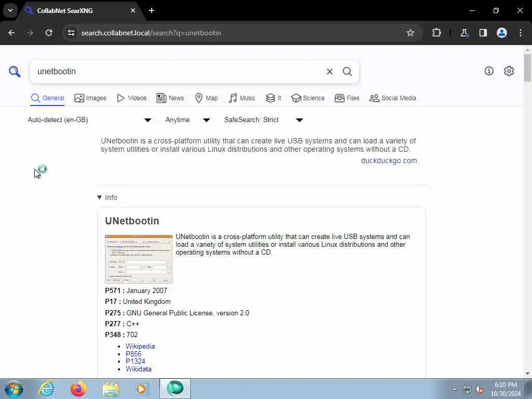
Task: Launch Internet Explorer from the taskbar
Action: pyautogui.click(x=46, y=389)
